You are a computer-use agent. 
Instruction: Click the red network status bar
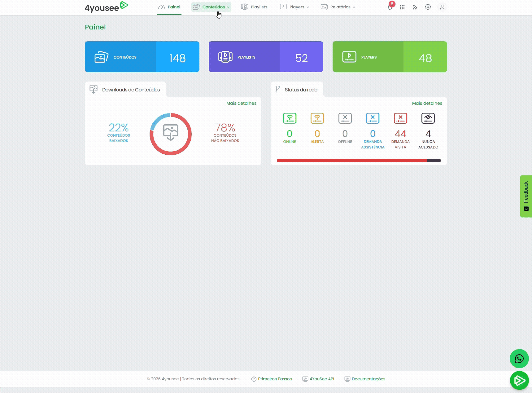352,161
